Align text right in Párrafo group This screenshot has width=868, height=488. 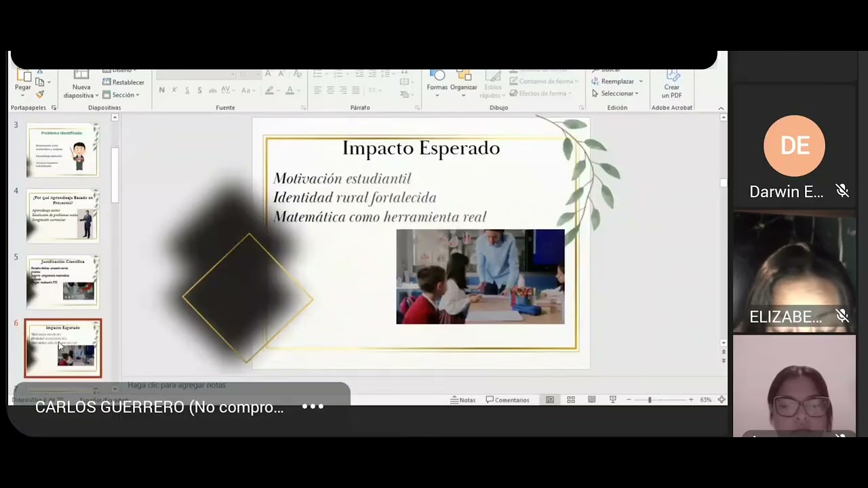[x=343, y=90]
